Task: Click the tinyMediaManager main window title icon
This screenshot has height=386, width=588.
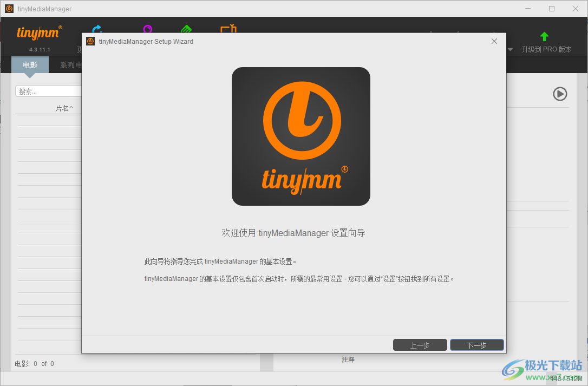Action: point(9,9)
